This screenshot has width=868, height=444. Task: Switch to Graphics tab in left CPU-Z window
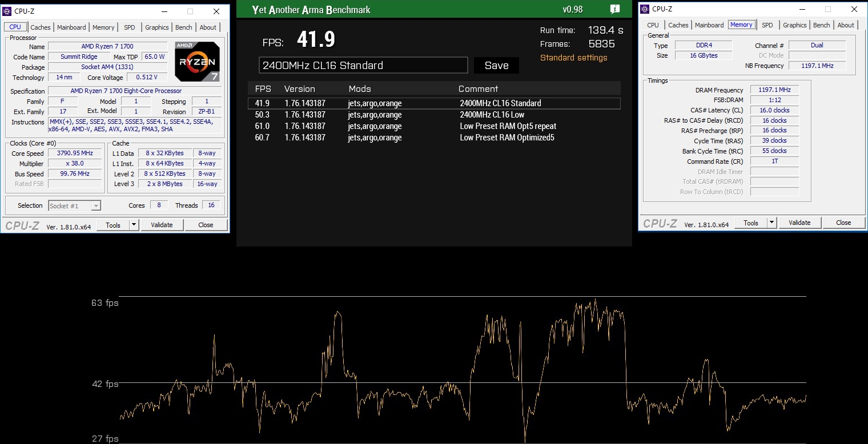[156, 27]
